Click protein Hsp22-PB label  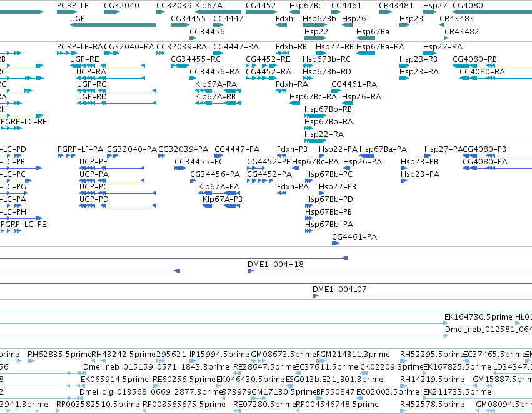click(x=337, y=187)
